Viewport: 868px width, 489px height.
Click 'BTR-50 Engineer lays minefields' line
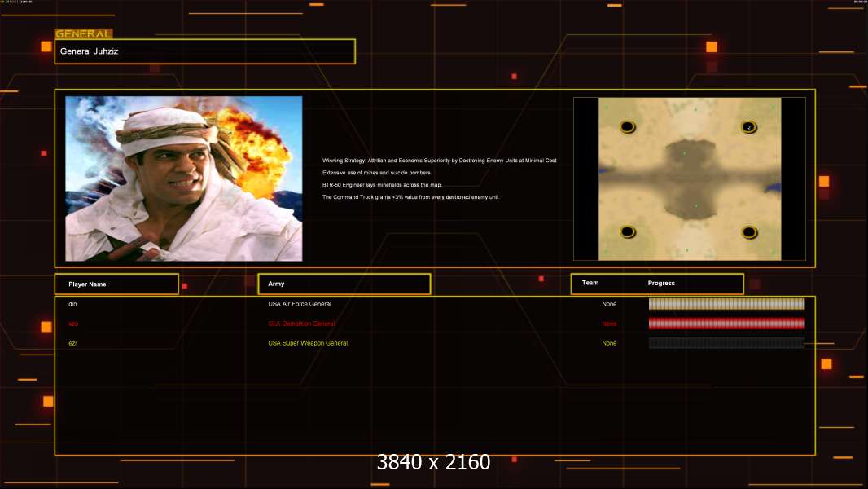(x=382, y=185)
